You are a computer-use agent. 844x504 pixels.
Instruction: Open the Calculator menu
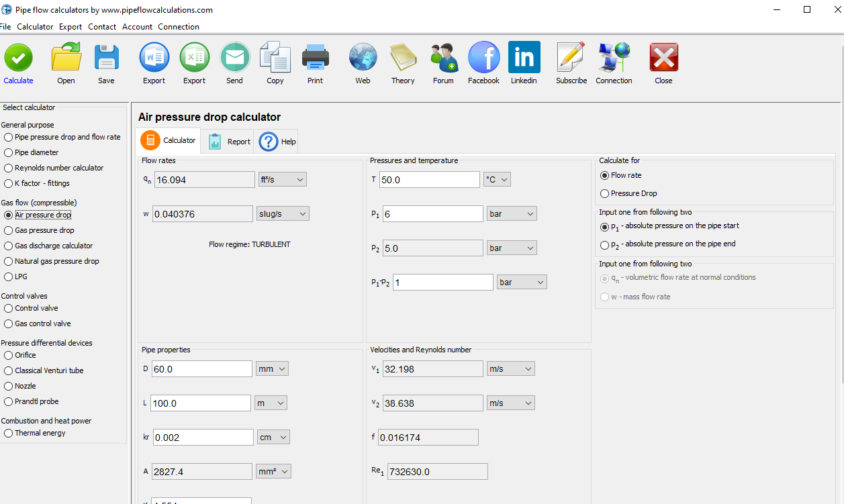pyautogui.click(x=35, y=27)
